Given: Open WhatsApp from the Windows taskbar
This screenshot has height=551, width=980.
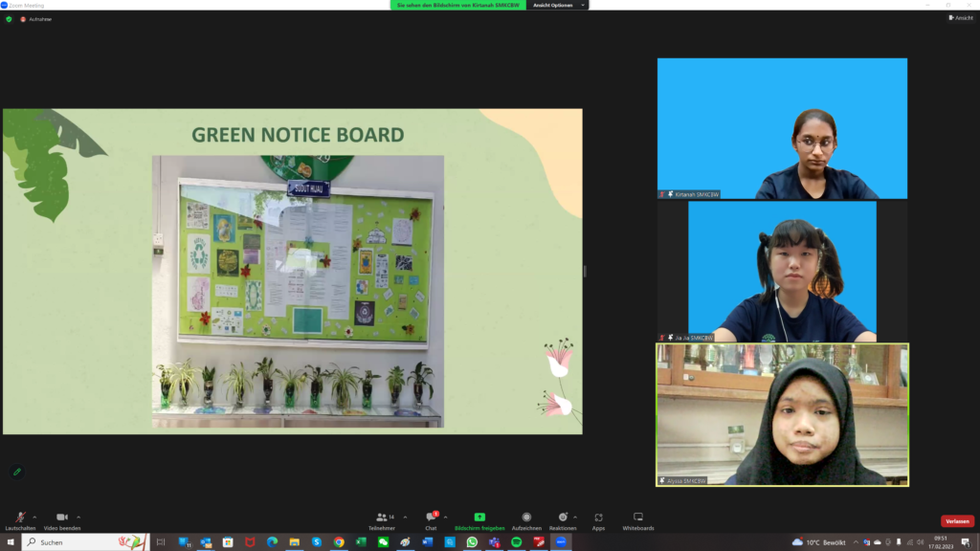Looking at the screenshot, I should click(x=472, y=541).
